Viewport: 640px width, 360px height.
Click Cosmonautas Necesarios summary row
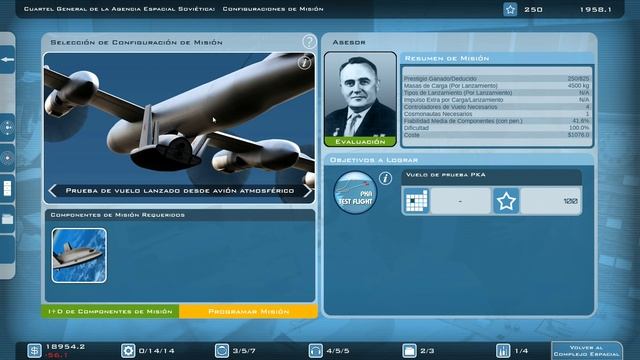click(497, 114)
